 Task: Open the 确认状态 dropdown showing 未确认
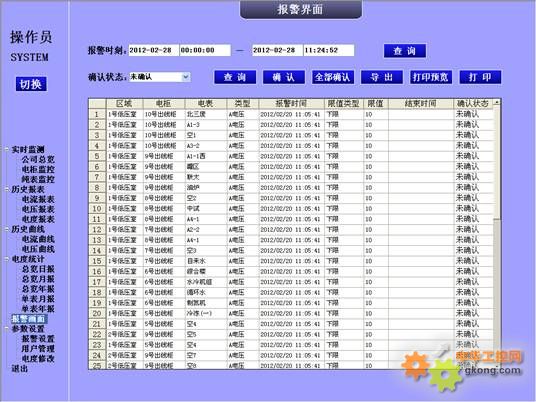click(x=160, y=77)
